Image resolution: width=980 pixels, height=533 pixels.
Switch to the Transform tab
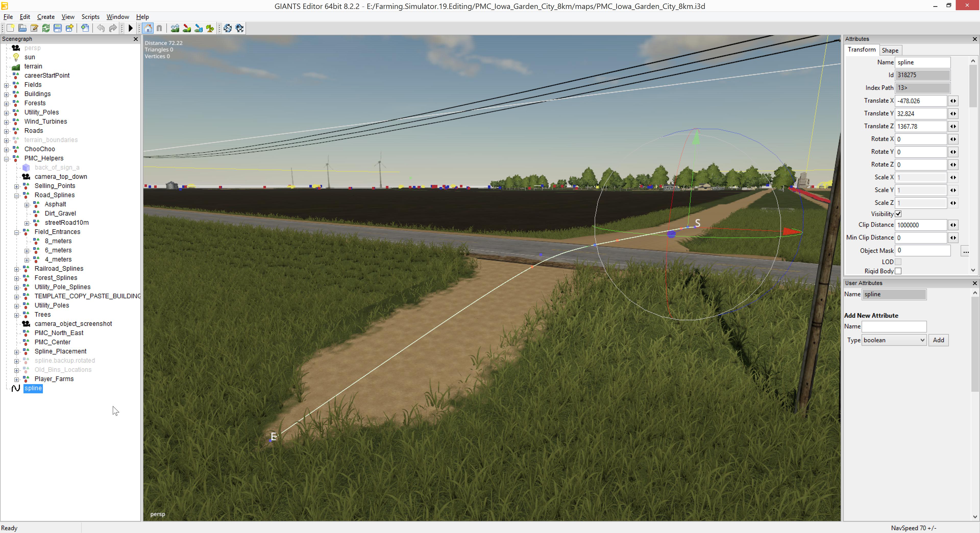click(x=862, y=50)
